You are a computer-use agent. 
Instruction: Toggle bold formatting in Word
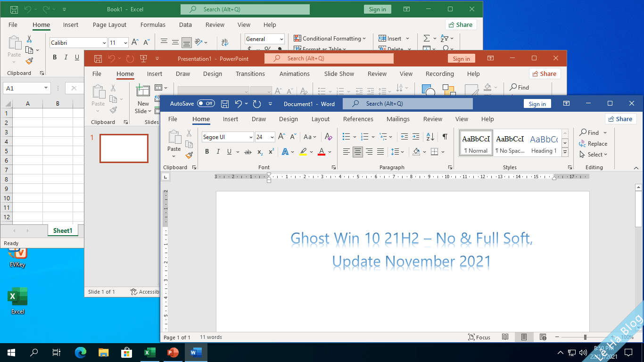[207, 151]
